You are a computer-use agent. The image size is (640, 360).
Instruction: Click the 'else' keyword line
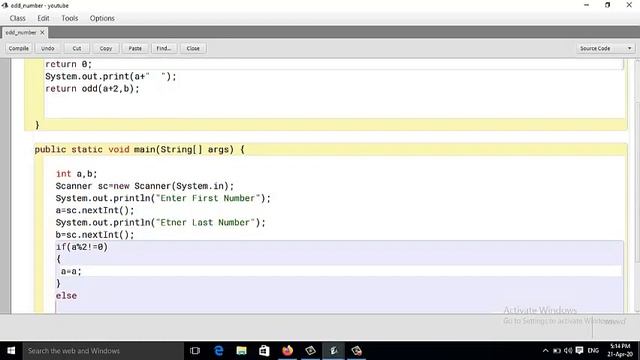pyautogui.click(x=66, y=296)
